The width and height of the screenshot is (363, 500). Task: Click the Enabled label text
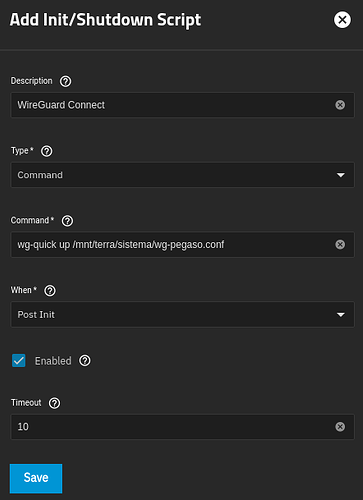(53, 361)
